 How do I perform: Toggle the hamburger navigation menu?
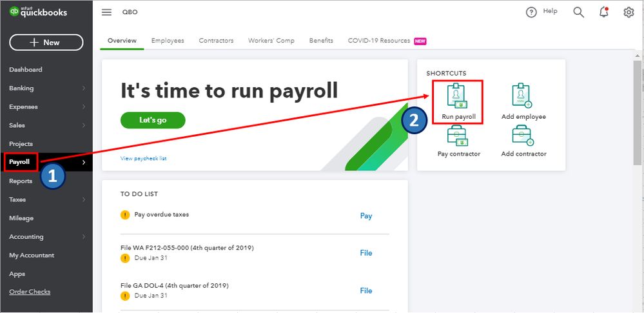tap(107, 12)
